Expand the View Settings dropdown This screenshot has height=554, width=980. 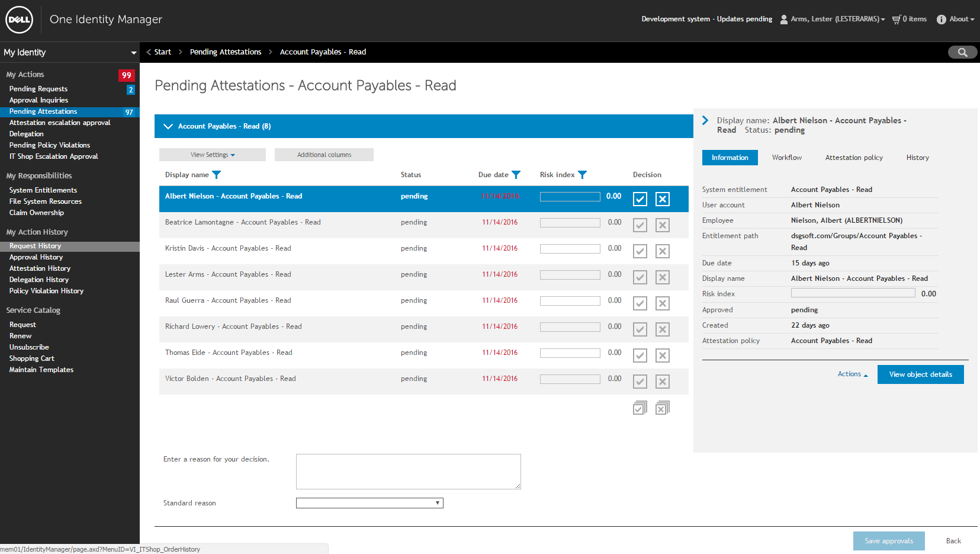pyautogui.click(x=213, y=155)
